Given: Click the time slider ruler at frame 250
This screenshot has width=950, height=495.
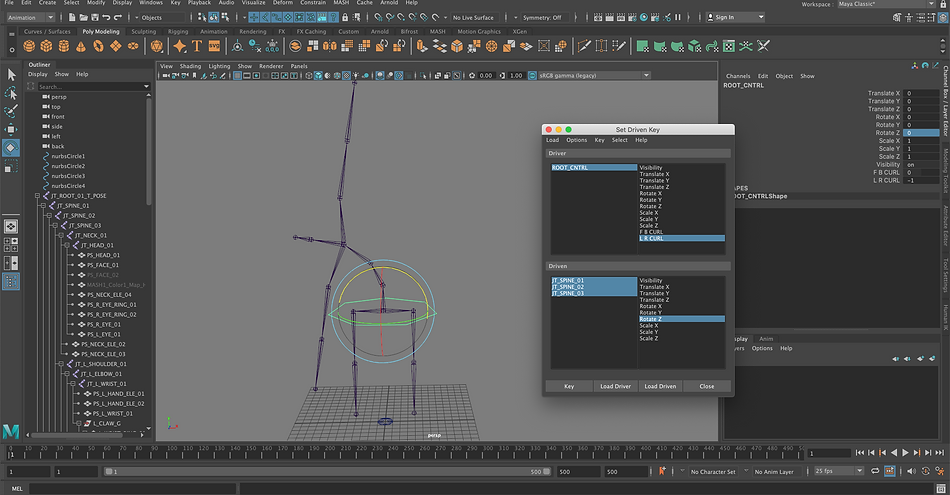Looking at the screenshot, I should tap(408, 453).
